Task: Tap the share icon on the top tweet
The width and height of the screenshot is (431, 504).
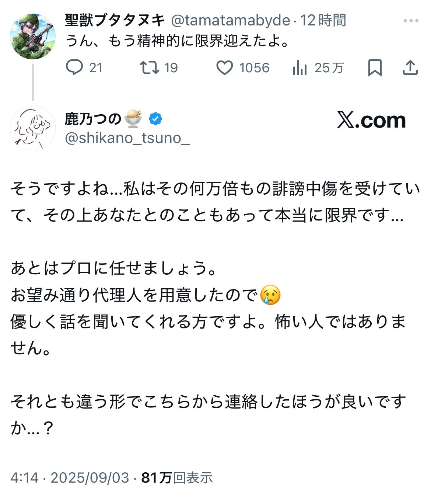Action: click(x=410, y=68)
